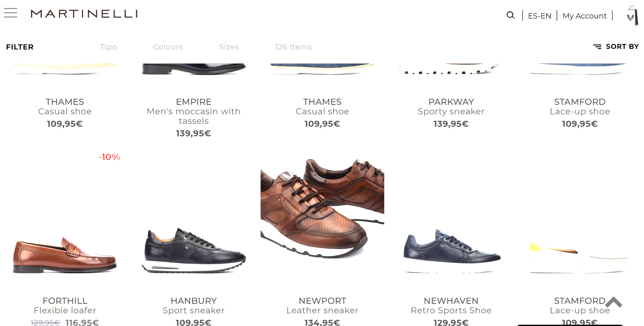Expand the Sizes filter dropdown
644x326 pixels.
click(x=229, y=47)
